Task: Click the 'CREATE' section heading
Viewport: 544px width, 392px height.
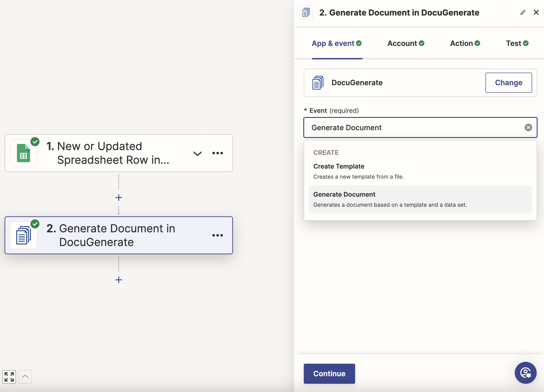Action: [x=326, y=153]
